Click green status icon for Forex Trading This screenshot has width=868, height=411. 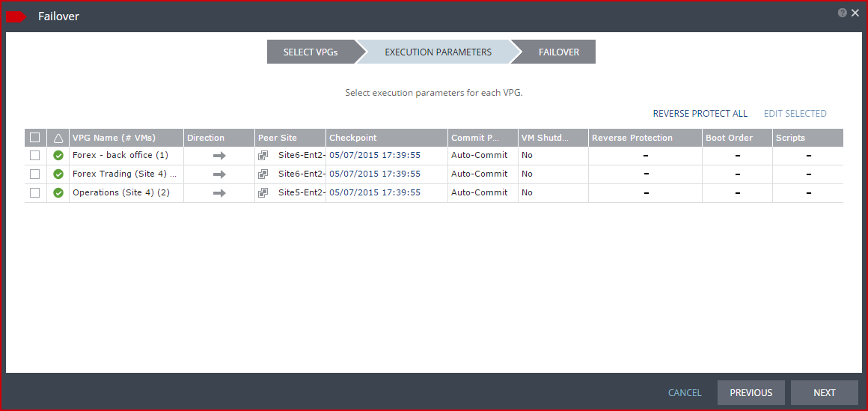pyautogui.click(x=58, y=174)
